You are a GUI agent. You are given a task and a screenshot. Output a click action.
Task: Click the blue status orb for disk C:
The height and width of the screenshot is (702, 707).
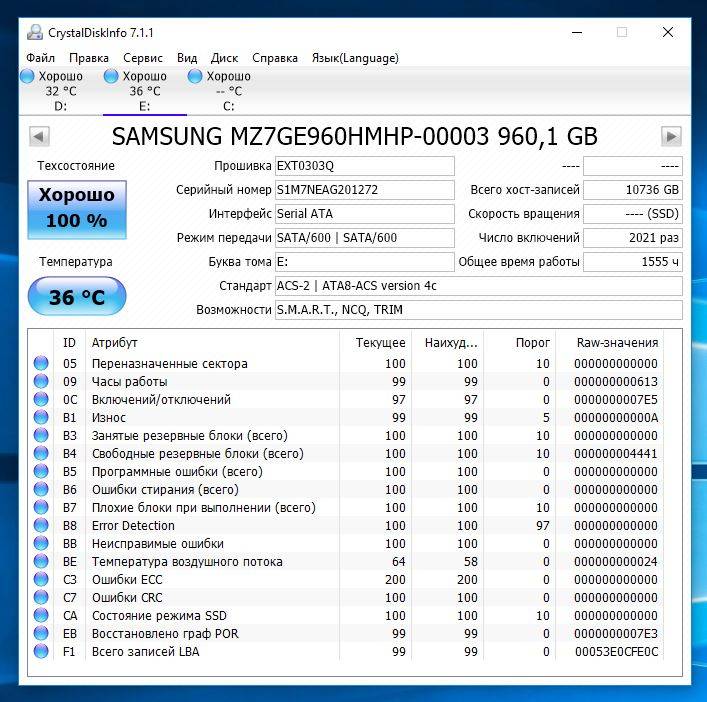[x=195, y=76]
